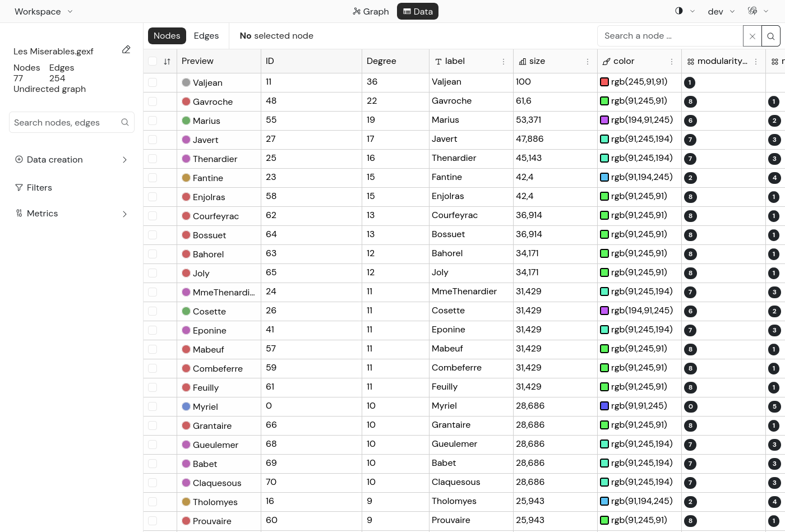
Task: Check the select-all checkbox in the table header
Action: pyautogui.click(x=153, y=61)
